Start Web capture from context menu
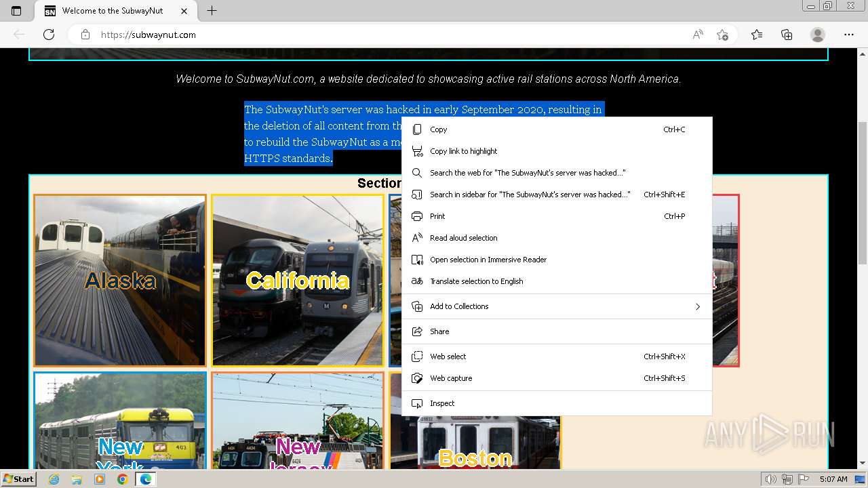 pyautogui.click(x=557, y=378)
